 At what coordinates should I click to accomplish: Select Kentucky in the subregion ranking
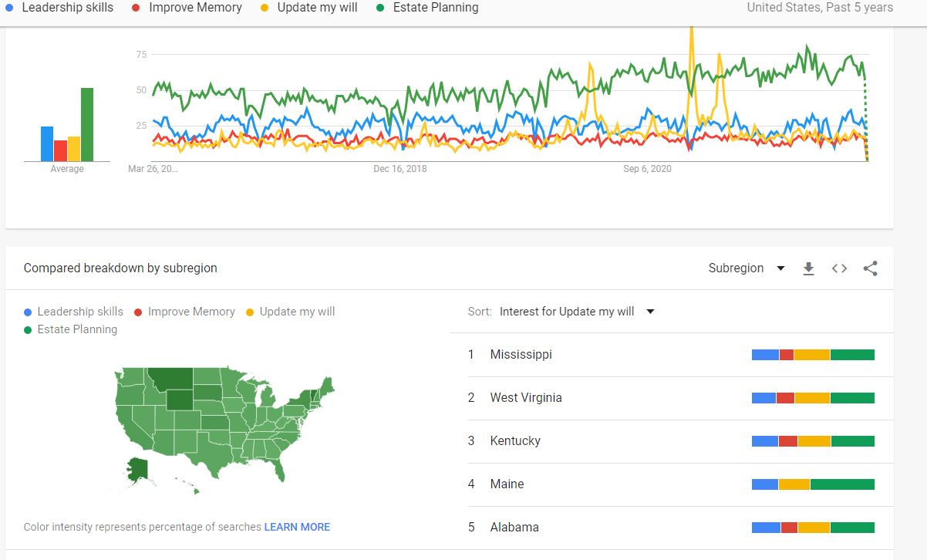[x=515, y=441]
